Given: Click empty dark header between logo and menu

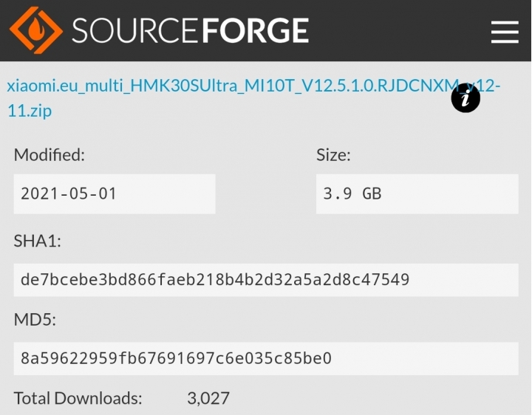Looking at the screenshot, I should tap(400, 30).
